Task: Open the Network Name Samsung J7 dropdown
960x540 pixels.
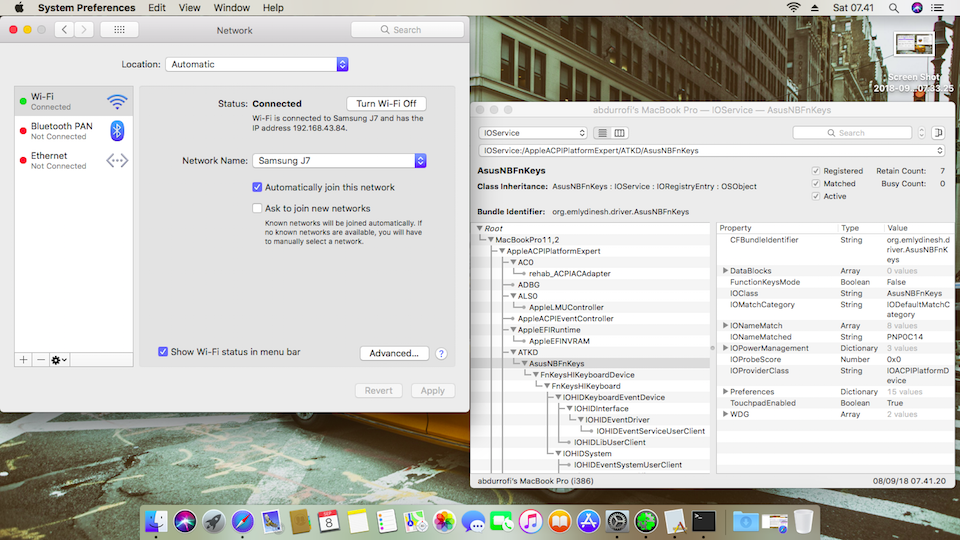Action: (x=339, y=160)
